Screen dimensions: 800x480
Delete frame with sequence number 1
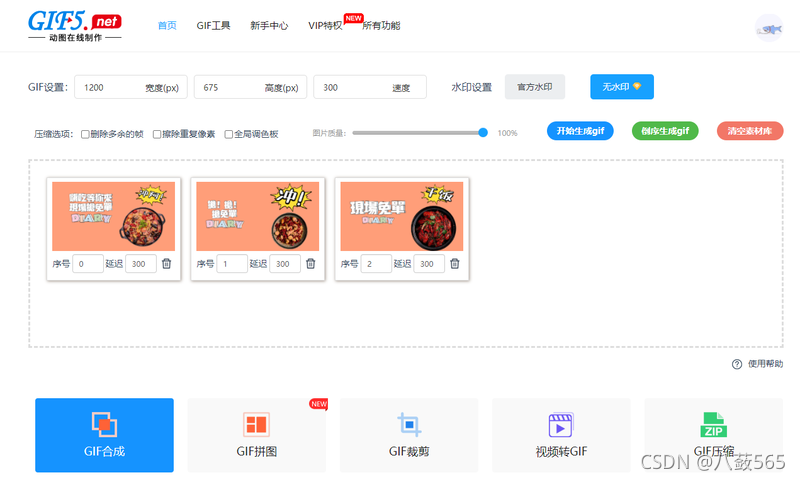(310, 264)
